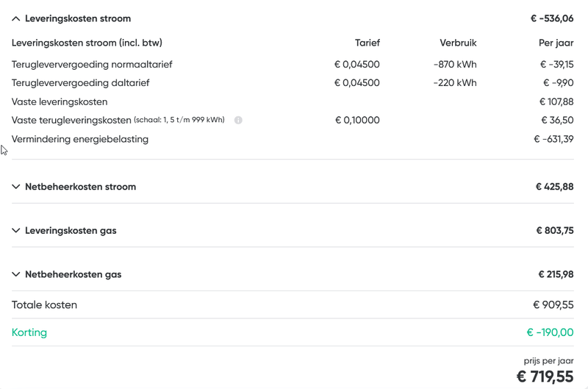Collapse the Leveringskosten stroom chevron

click(16, 18)
